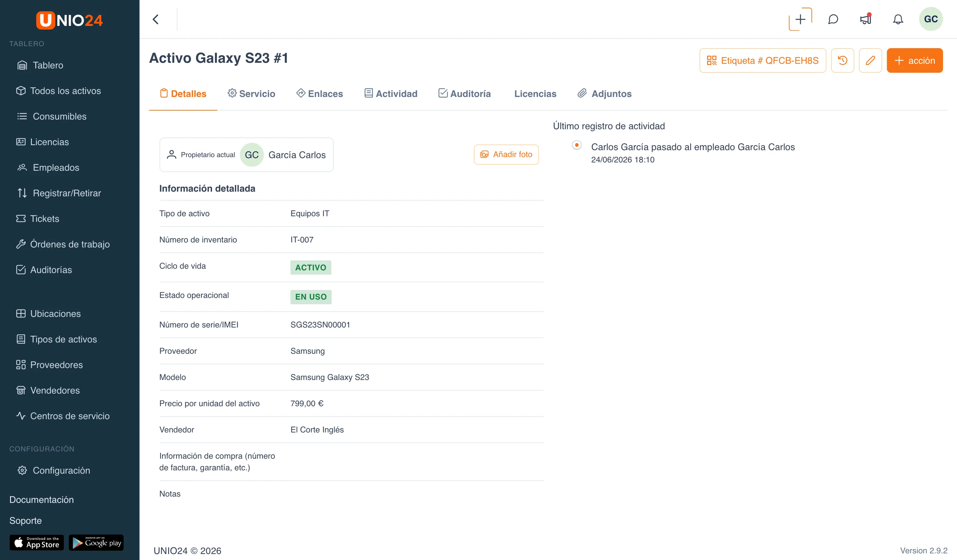Click the asset history clock button
Image resolution: width=957 pixels, height=560 pixels.
pyautogui.click(x=842, y=60)
